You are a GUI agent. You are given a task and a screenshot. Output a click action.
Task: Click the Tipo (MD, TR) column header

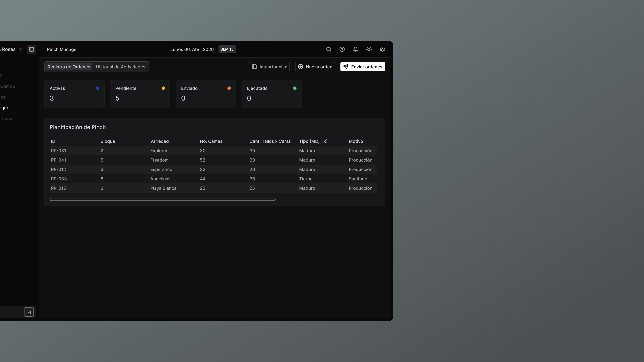click(x=313, y=141)
